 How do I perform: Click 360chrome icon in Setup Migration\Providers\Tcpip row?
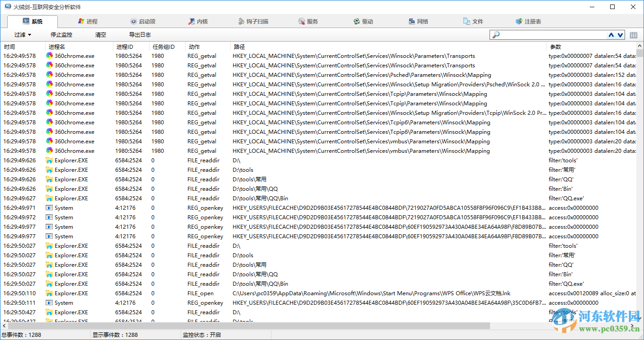[49, 113]
